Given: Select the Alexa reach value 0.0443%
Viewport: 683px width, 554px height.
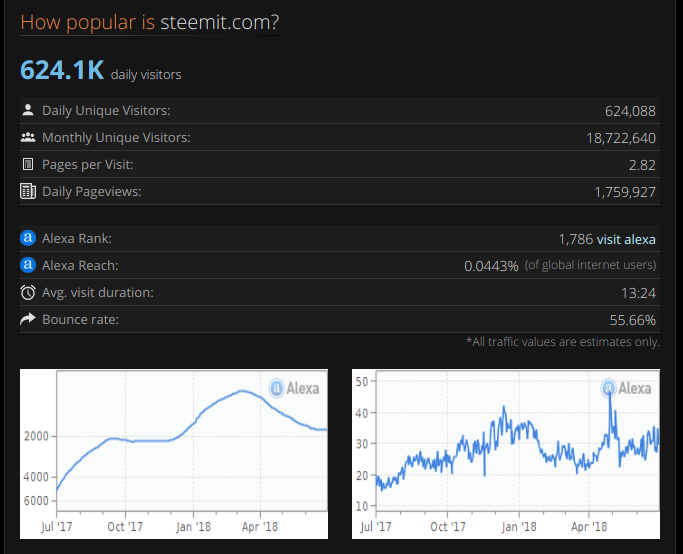Looking at the screenshot, I should click(491, 266).
